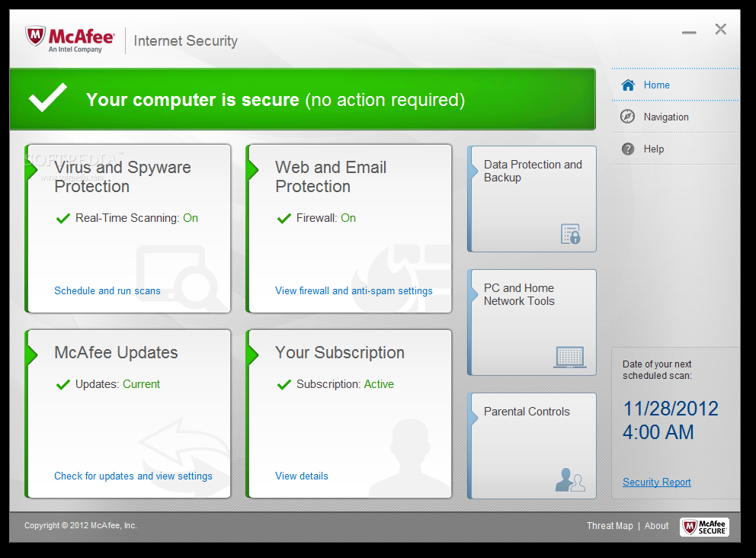Check for updates and view settings

[133, 476]
